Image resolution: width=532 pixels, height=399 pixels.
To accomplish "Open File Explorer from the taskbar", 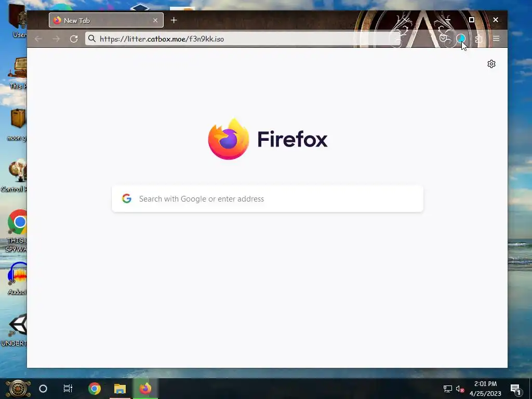I will (120, 389).
